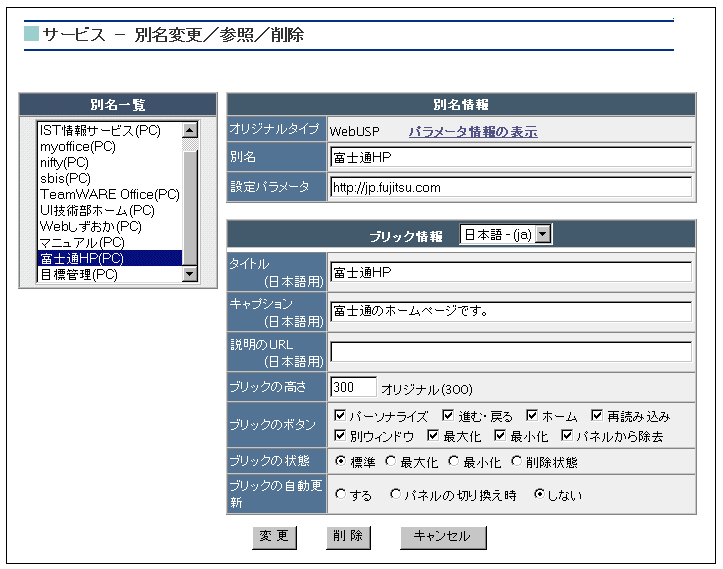Select TeamWARE Office(PC) in the list
Screen dimensions: 723x569
pos(109,194)
